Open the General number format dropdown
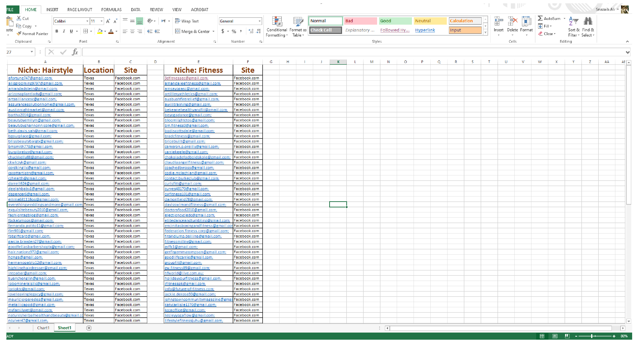Screen dimensions: 644x343 click(260, 21)
